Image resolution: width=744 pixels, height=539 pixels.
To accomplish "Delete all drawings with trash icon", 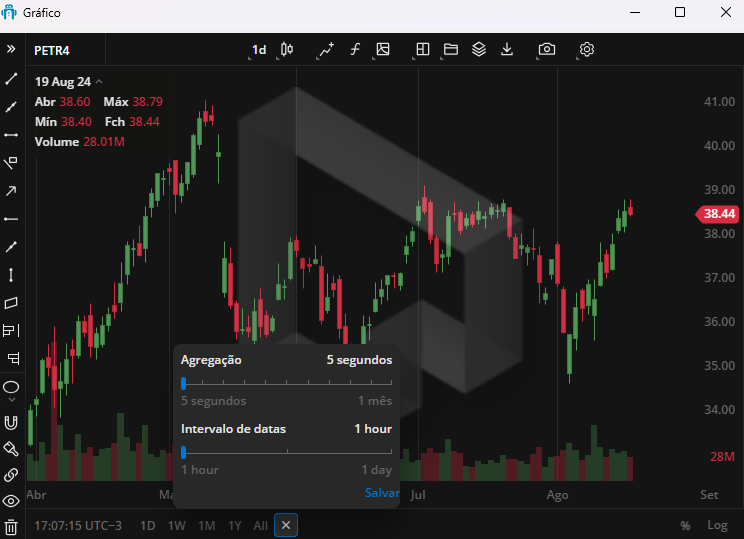I will tap(11, 527).
